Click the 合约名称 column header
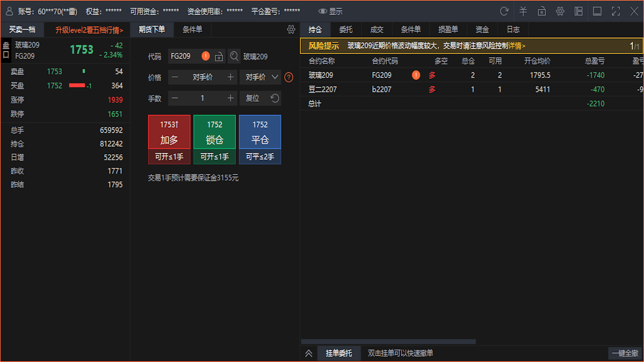This screenshot has width=644, height=362. tap(321, 61)
